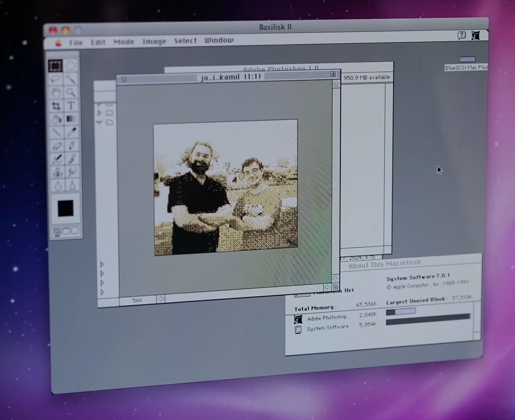
Task: Select the Rectangular Marquee tool
Action: click(55, 66)
